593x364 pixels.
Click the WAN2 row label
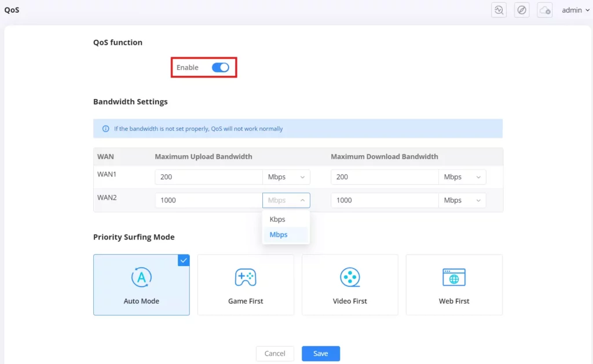pos(107,198)
